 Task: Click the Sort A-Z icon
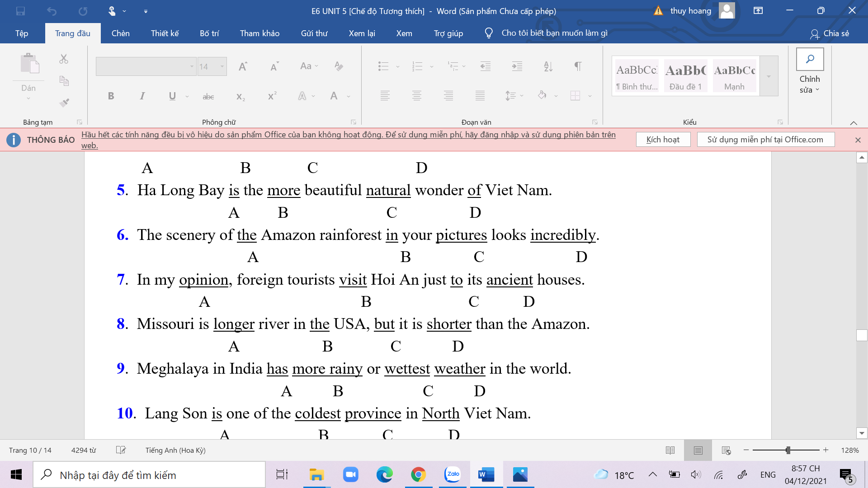548,66
